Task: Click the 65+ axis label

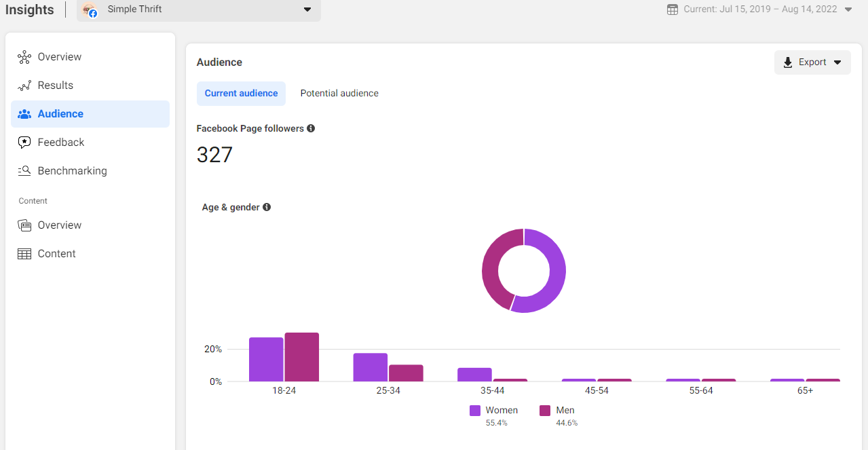Action: tap(806, 391)
